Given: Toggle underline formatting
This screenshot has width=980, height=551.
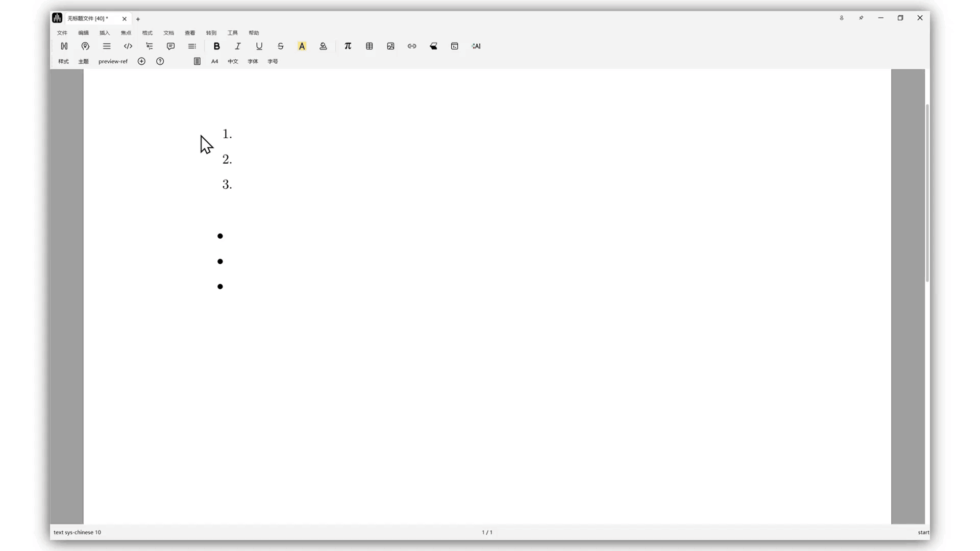Looking at the screenshot, I should [x=259, y=46].
